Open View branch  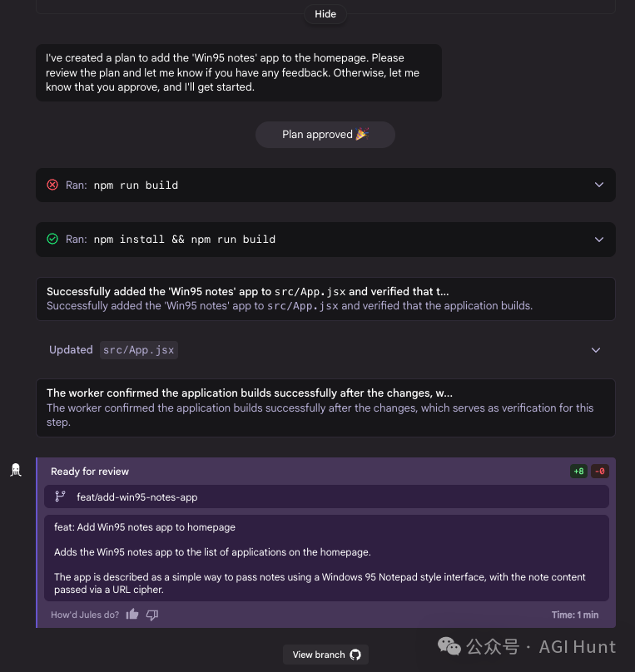325,655
